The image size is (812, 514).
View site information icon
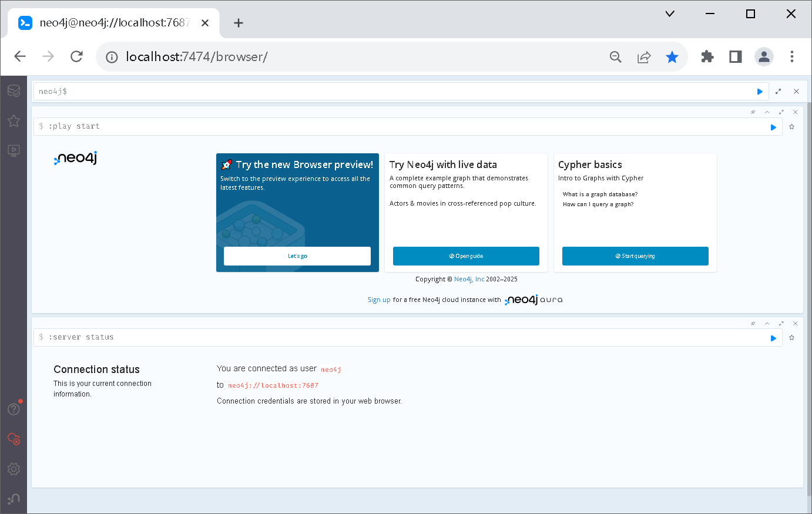pyautogui.click(x=112, y=57)
